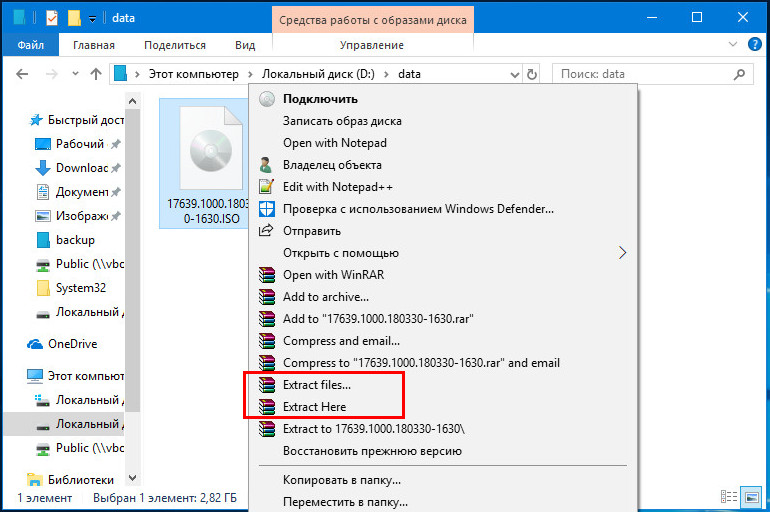Open the Управление ribbon tab

click(x=372, y=45)
